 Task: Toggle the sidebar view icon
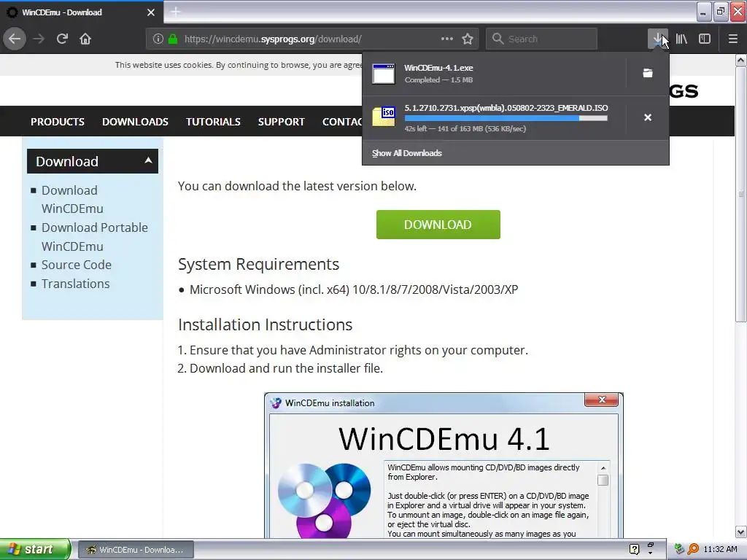tap(705, 39)
